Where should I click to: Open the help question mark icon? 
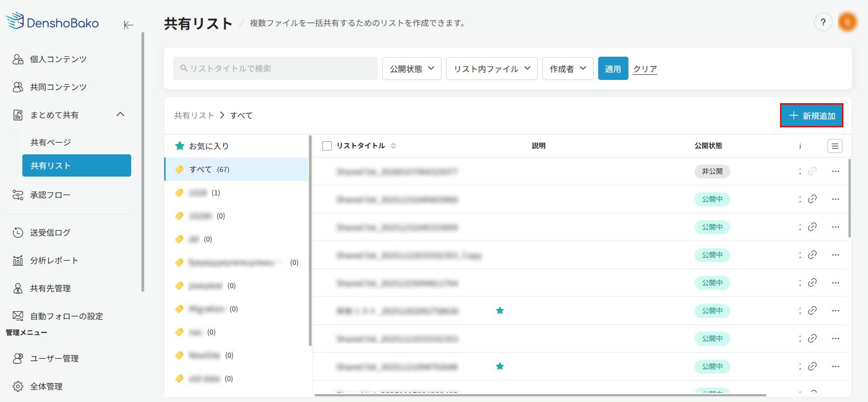coord(823,22)
